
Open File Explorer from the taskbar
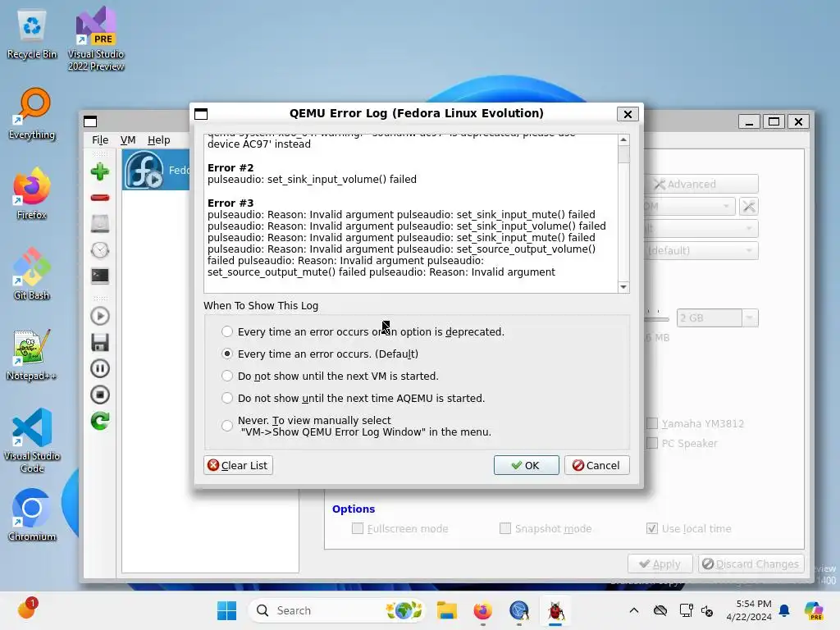point(446,610)
